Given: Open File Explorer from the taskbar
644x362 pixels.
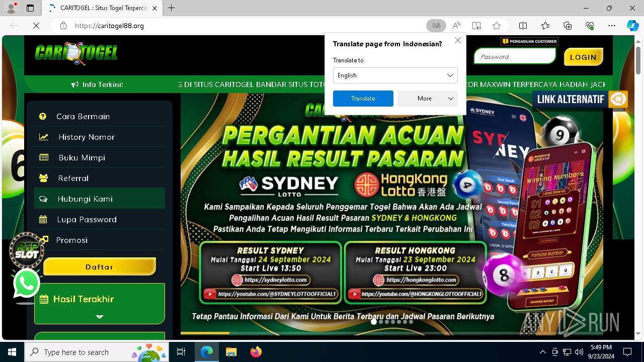Looking at the screenshot, I should [x=231, y=352].
